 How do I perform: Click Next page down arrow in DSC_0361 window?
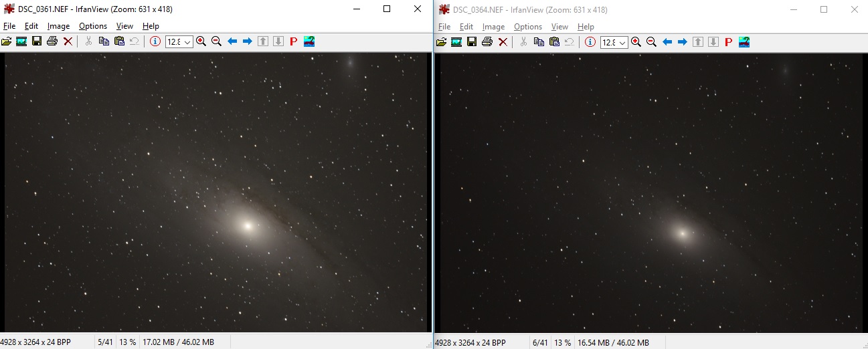pyautogui.click(x=278, y=41)
